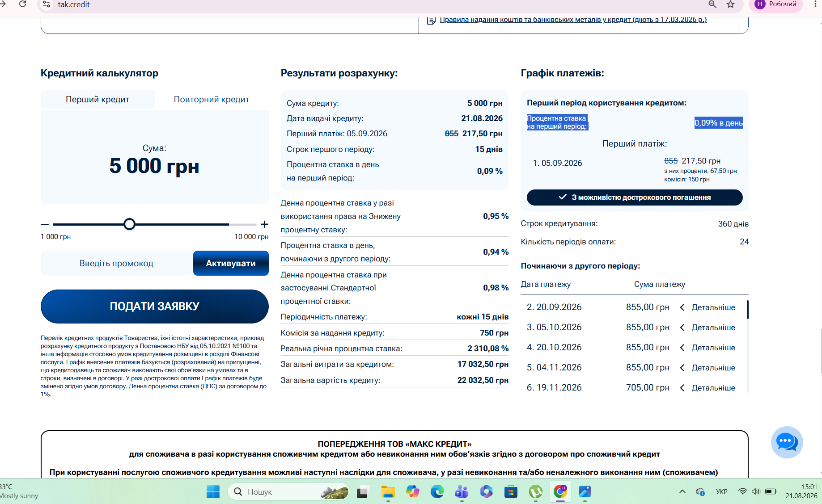Bookmark page with the star icon

click(730, 4)
